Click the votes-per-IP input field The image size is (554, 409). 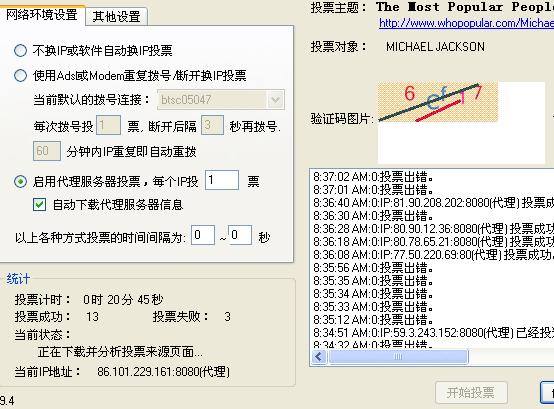point(222,180)
